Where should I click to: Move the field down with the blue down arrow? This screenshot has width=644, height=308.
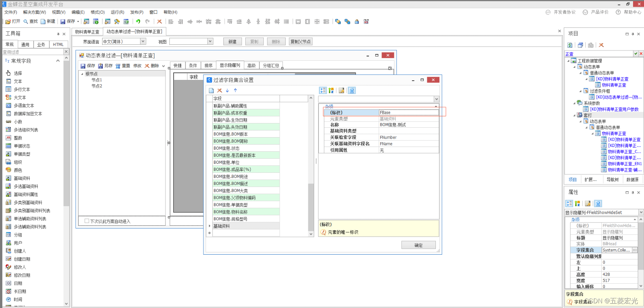click(x=227, y=91)
